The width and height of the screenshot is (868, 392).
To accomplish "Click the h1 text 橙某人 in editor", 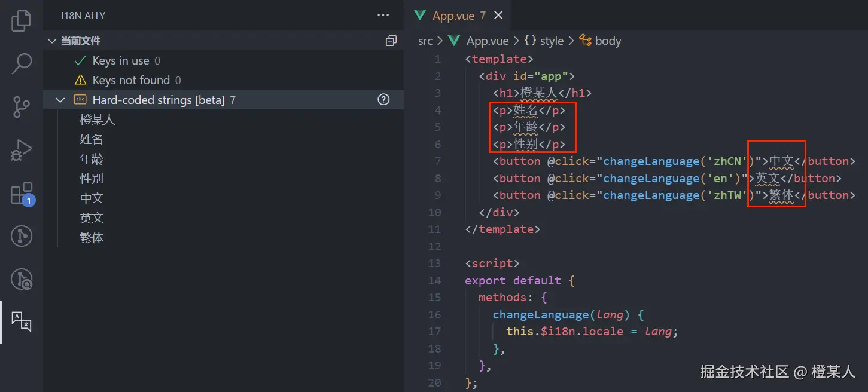I will [539, 93].
